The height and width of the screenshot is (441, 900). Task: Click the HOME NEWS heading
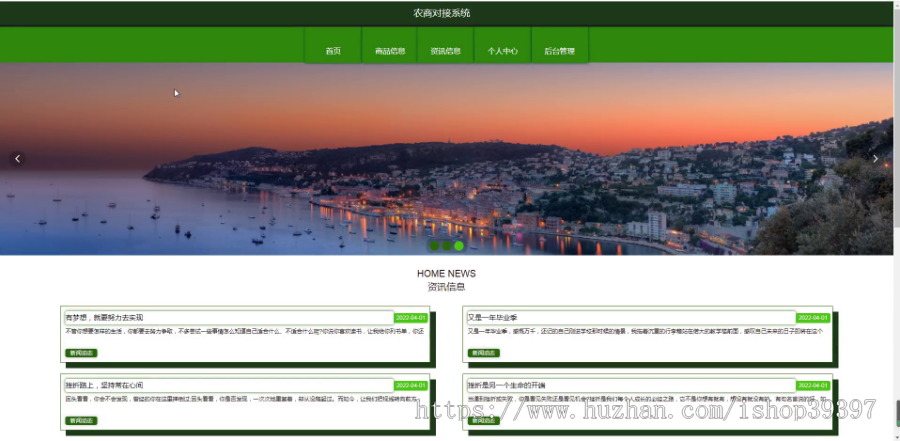click(447, 274)
